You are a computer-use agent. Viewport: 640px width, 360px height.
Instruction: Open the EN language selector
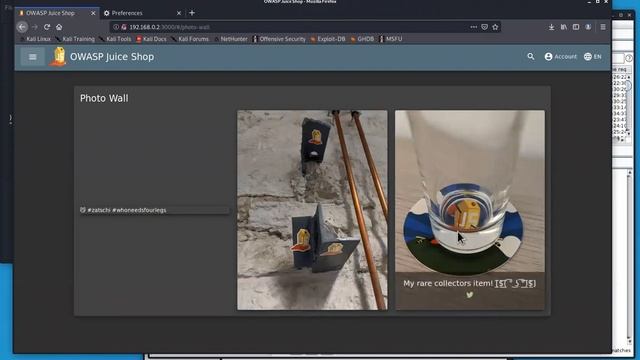(593, 57)
